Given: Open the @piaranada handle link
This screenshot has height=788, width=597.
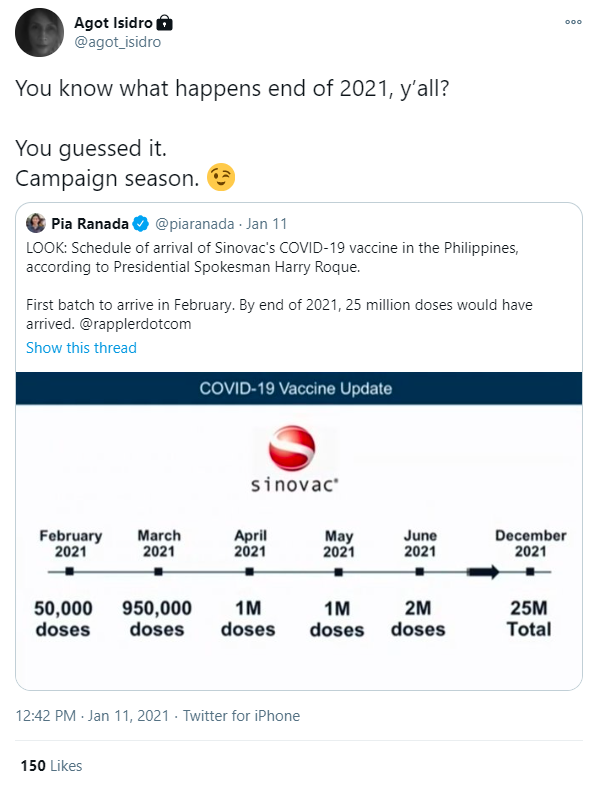Looking at the screenshot, I should click(x=194, y=224).
